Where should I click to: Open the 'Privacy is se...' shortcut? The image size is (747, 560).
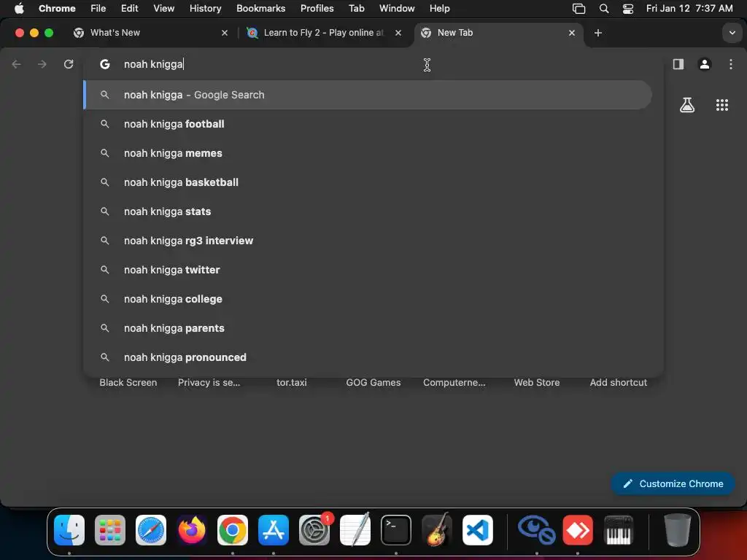click(209, 382)
